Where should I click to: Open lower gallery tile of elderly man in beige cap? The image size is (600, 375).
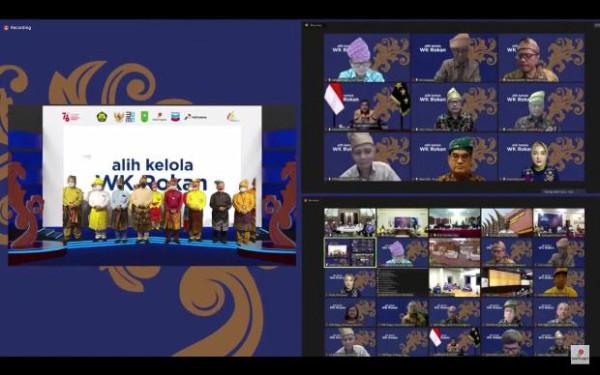click(x=559, y=253)
